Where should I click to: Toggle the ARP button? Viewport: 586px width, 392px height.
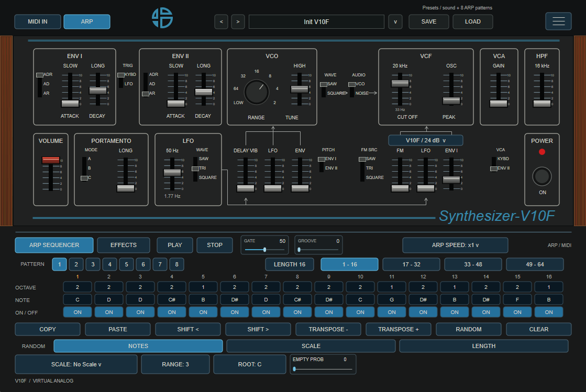coord(87,21)
